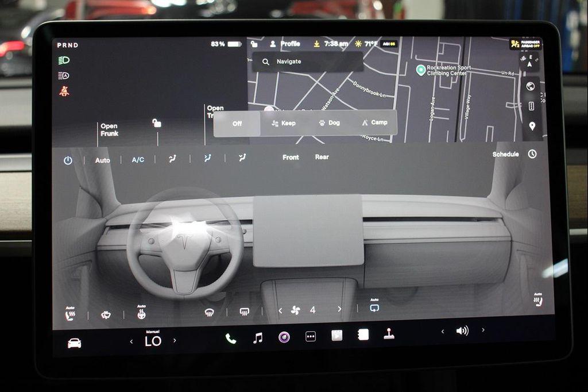Expand volume with the right chevron

(x=484, y=330)
